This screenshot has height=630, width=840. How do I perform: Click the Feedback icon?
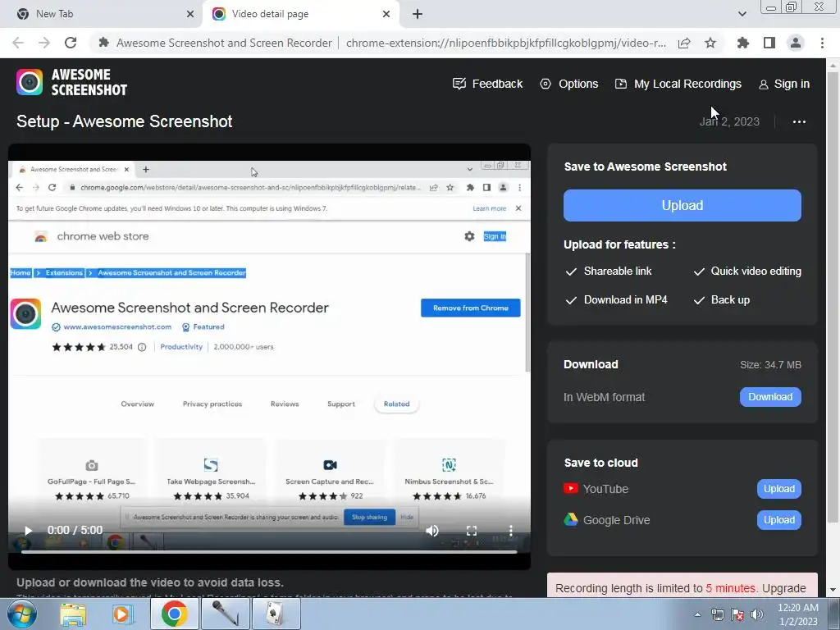click(x=459, y=84)
